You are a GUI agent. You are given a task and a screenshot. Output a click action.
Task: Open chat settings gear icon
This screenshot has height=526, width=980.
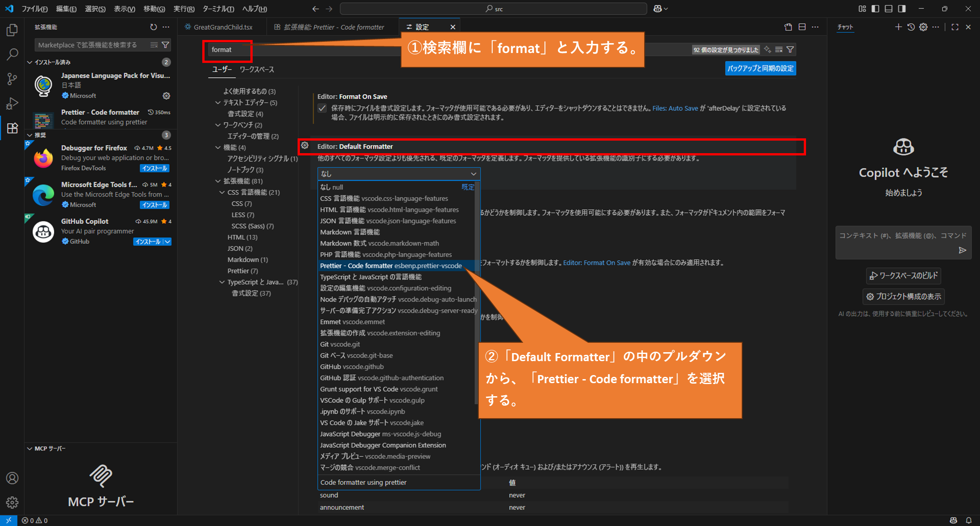[923, 27]
